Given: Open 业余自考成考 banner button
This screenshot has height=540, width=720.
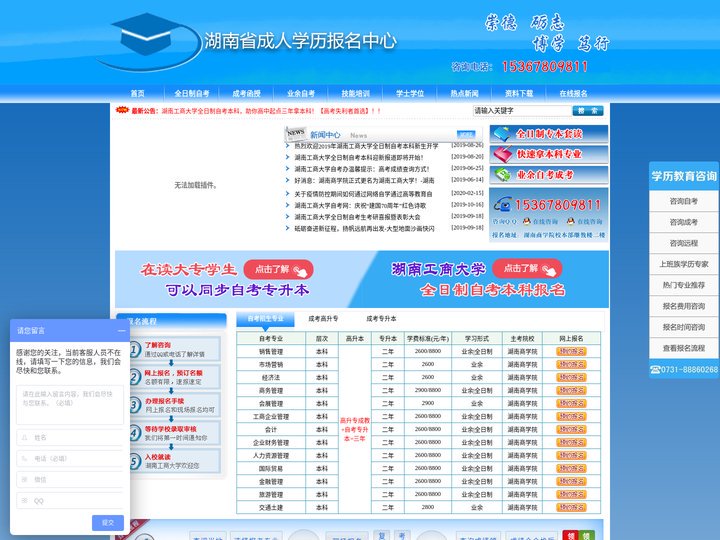Looking at the screenshot, I should point(549,175).
